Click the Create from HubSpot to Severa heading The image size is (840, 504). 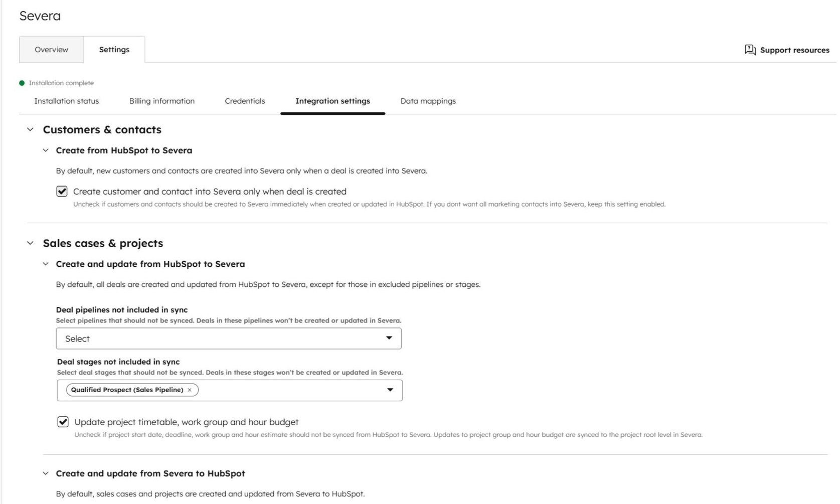[124, 150]
